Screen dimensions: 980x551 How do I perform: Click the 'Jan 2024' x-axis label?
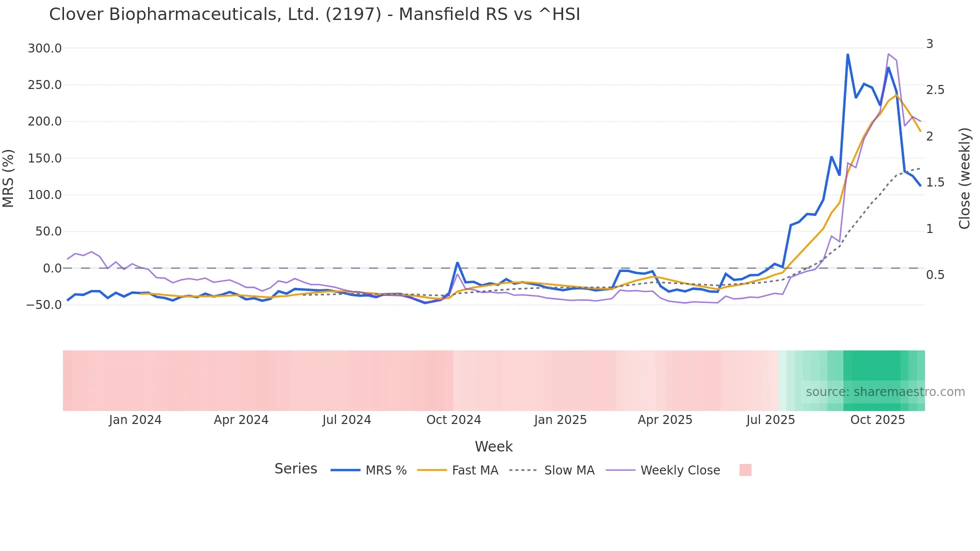pos(135,420)
